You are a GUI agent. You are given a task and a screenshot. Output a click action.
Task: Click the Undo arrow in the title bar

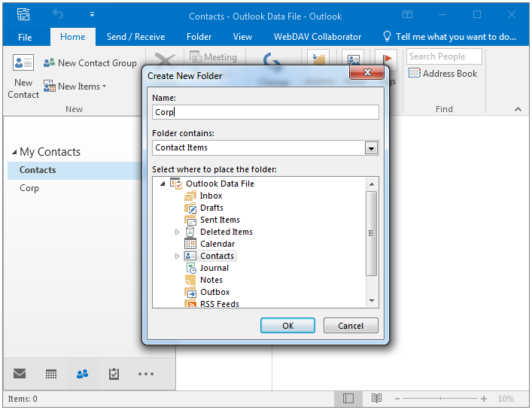click(x=58, y=14)
